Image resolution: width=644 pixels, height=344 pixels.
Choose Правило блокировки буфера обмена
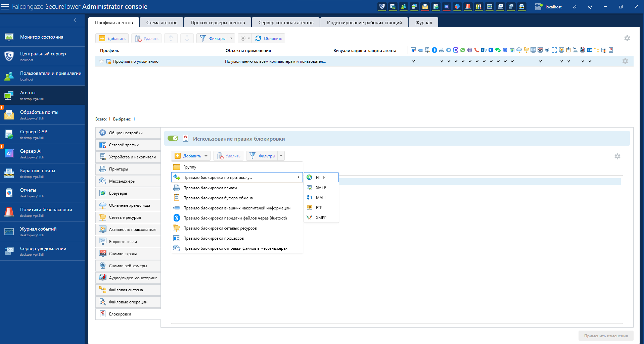(237, 198)
